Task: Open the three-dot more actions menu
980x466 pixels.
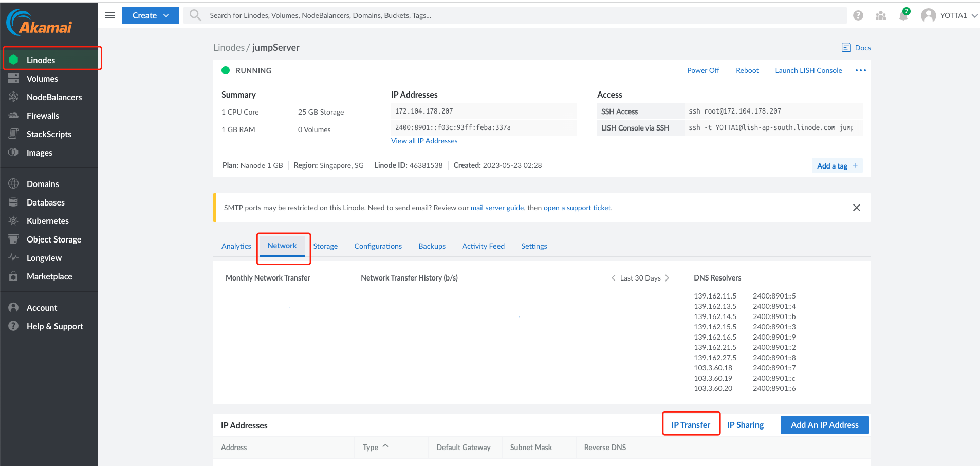Action: pos(861,70)
